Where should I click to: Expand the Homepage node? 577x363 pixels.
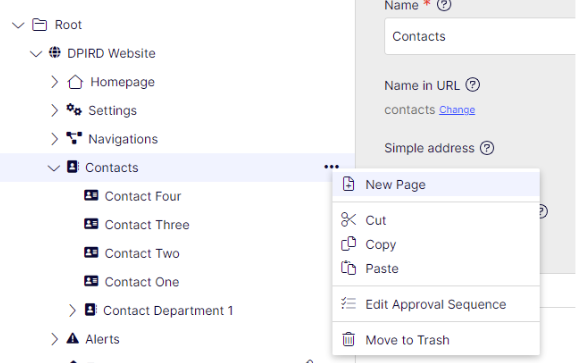coord(54,82)
